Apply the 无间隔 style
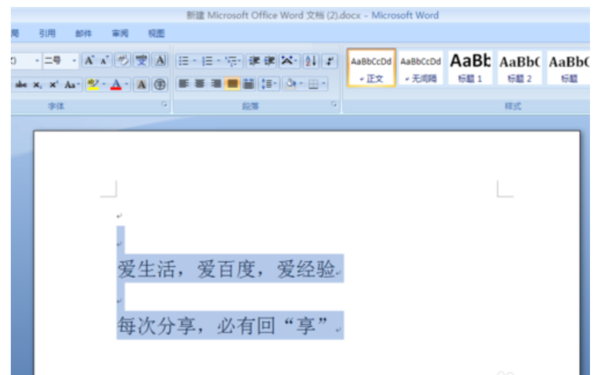Screen dimensions: 600x375 pos(421,68)
